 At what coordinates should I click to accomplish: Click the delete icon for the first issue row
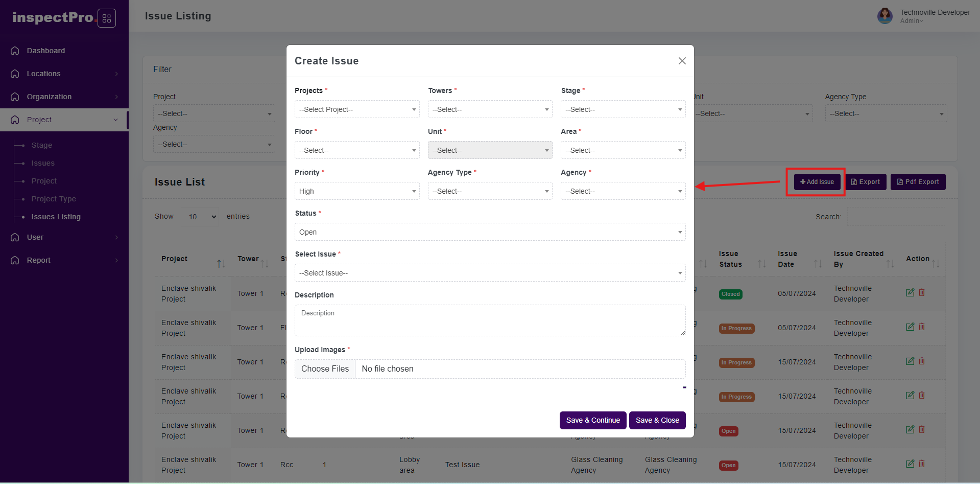(922, 293)
